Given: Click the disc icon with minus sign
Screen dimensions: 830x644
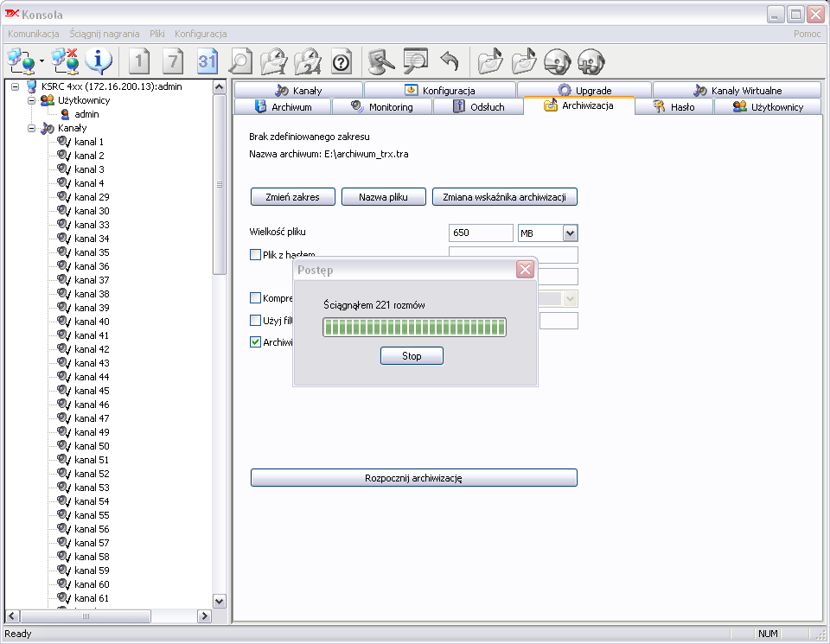Looking at the screenshot, I should tap(557, 61).
